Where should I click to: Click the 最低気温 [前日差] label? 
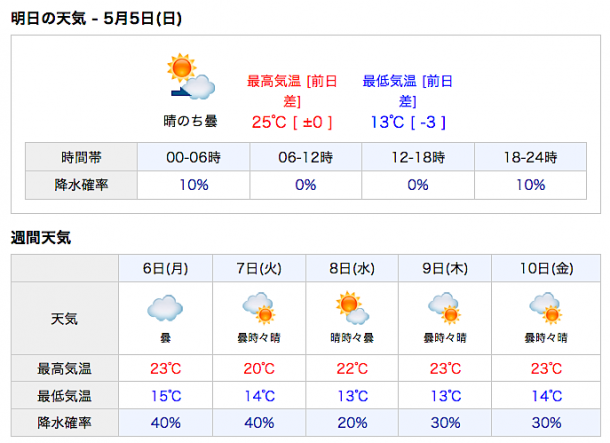(407, 90)
